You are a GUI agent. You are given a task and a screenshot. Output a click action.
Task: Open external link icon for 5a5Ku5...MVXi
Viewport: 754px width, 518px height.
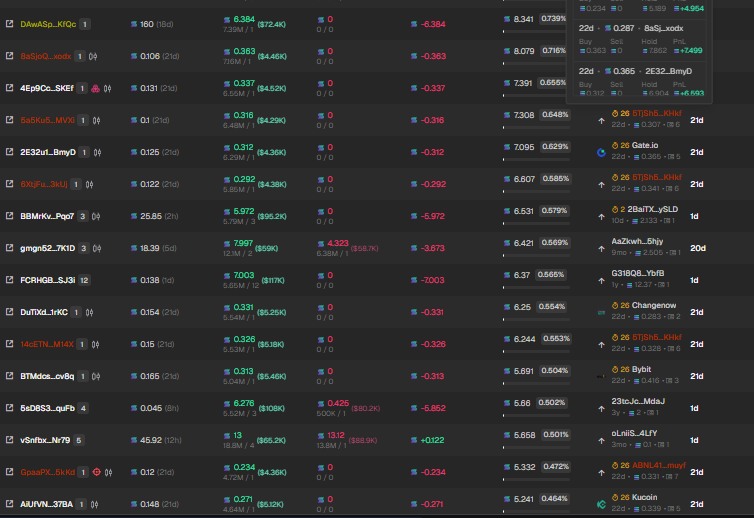coord(9,120)
